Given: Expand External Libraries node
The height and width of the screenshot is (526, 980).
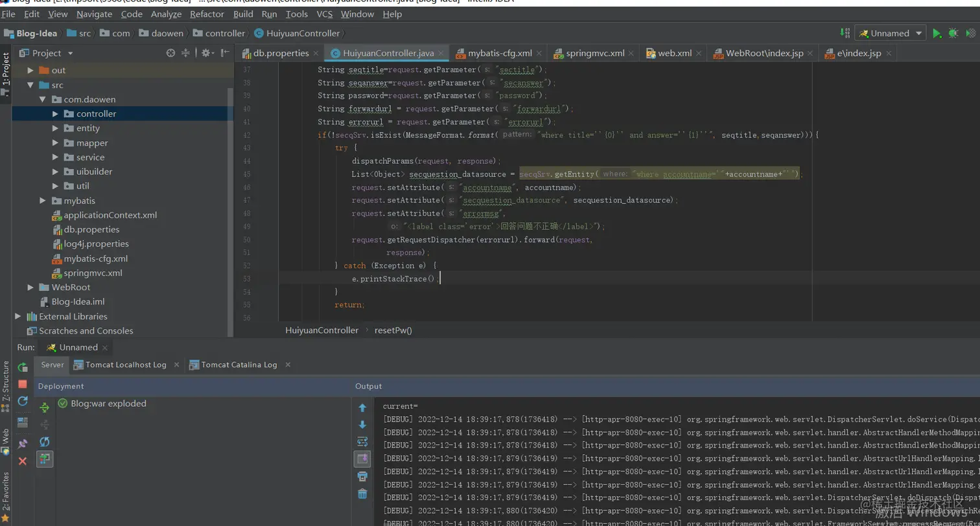Looking at the screenshot, I should click(17, 316).
